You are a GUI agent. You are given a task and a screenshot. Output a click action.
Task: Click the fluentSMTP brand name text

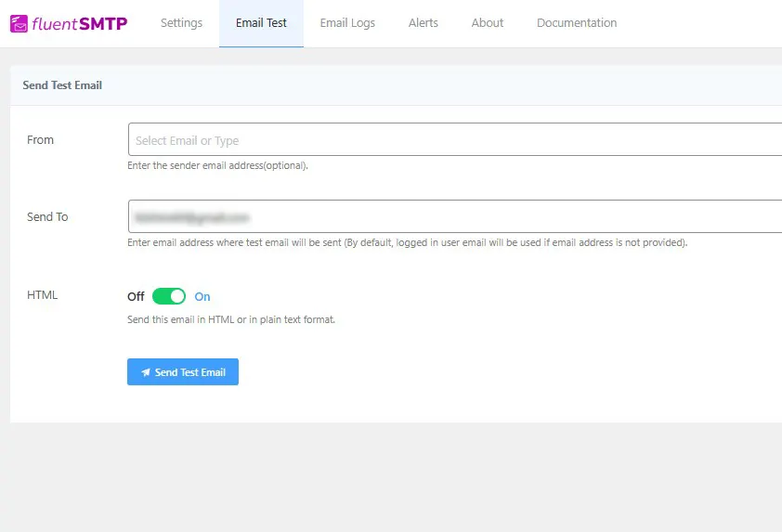[x=79, y=23]
